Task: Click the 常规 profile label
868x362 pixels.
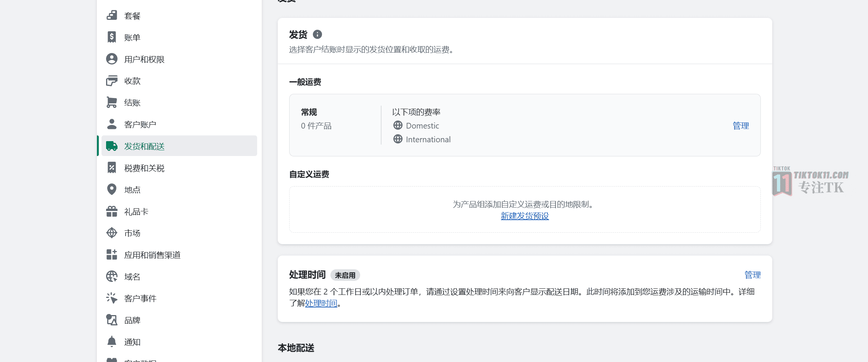Action: pos(309,112)
